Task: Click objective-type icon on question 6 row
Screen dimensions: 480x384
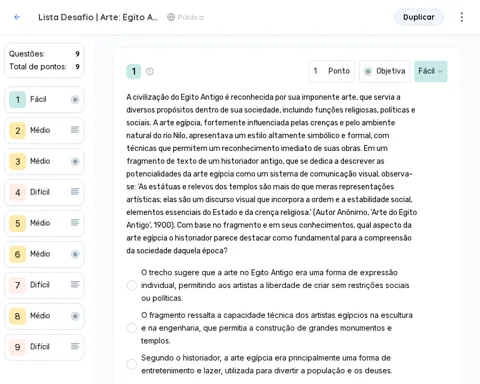Action: click(75, 254)
